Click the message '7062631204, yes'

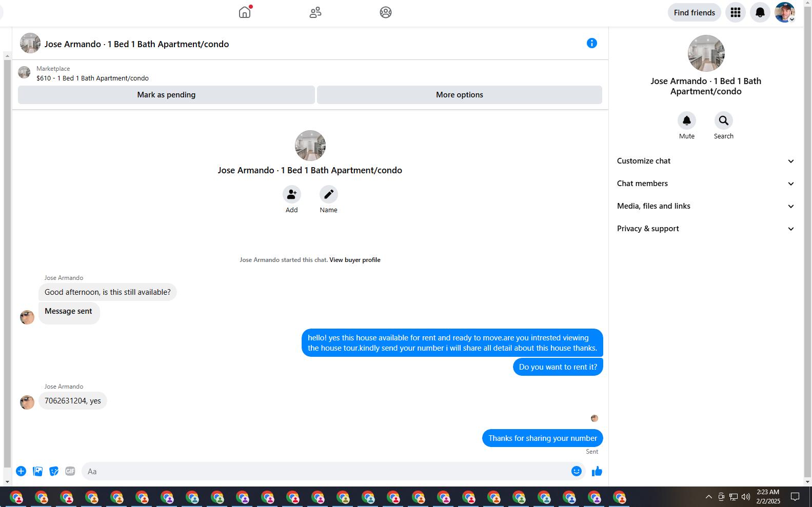[x=73, y=401]
